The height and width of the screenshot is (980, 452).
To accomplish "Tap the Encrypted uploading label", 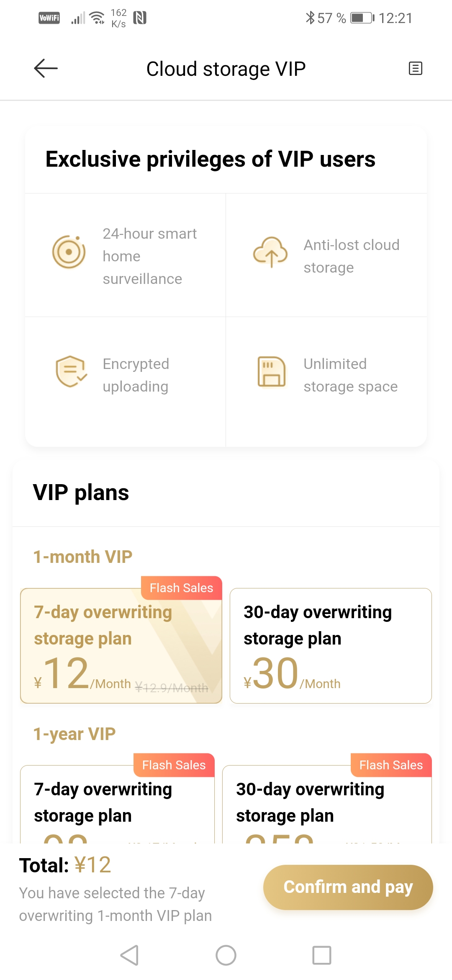I will [136, 375].
